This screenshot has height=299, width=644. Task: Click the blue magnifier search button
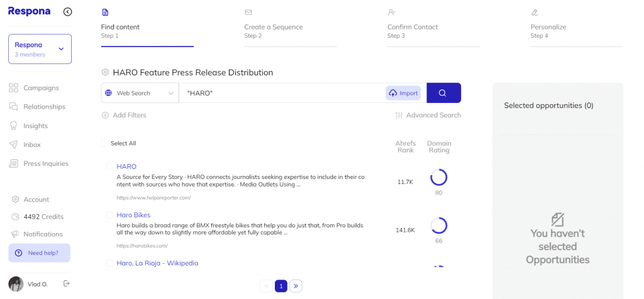click(x=443, y=93)
